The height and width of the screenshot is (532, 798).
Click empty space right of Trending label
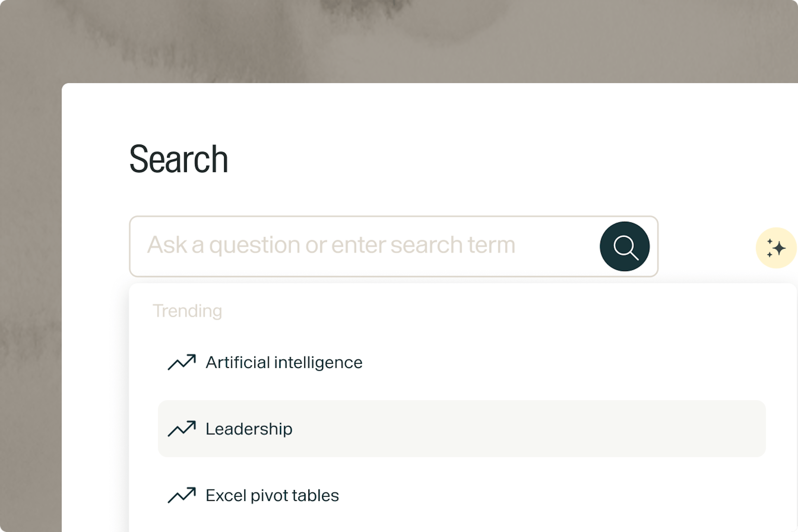point(509,311)
